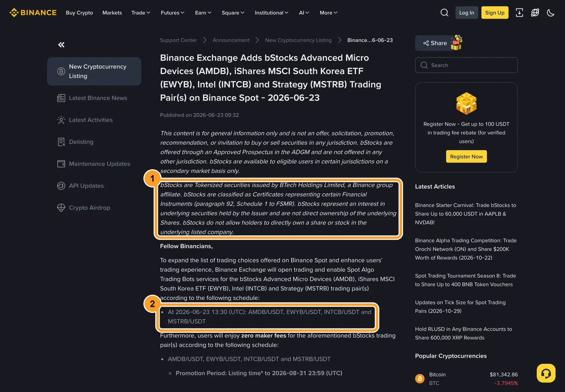Click the article Search input field

pyautogui.click(x=466, y=65)
